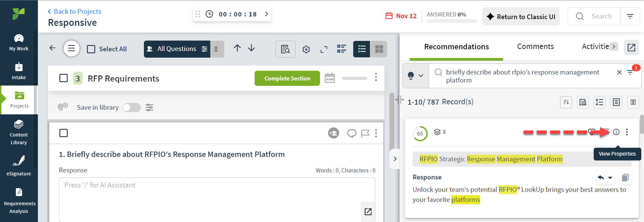Collapse the side panel with the chevron handle
The width and height of the screenshot is (644, 222).
coord(395,159)
